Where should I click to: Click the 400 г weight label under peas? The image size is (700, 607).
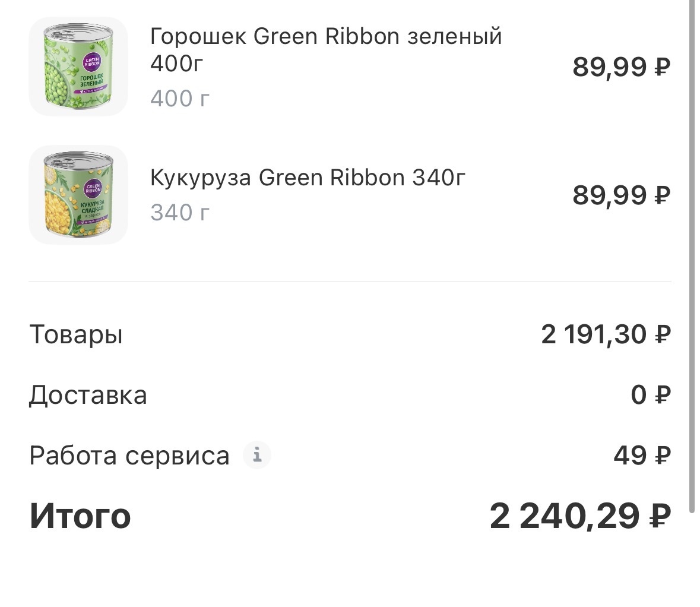(x=179, y=99)
